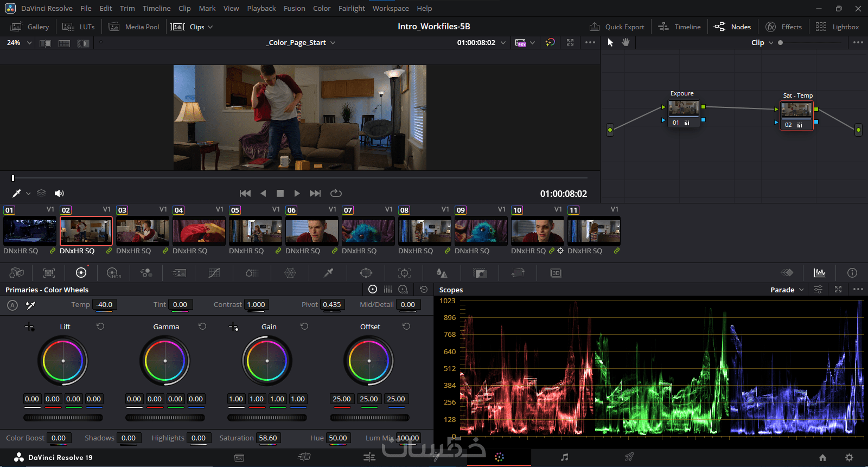This screenshot has width=868, height=467.
Task: Toggle auto balance A button
Action: click(12, 305)
